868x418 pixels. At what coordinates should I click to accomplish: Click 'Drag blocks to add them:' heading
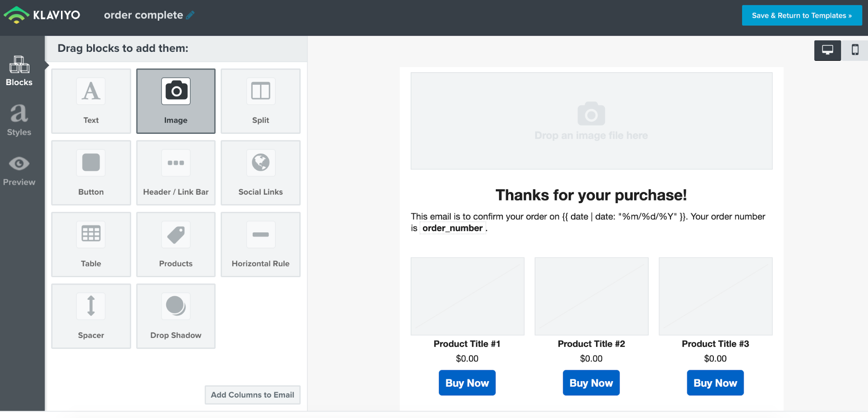123,48
